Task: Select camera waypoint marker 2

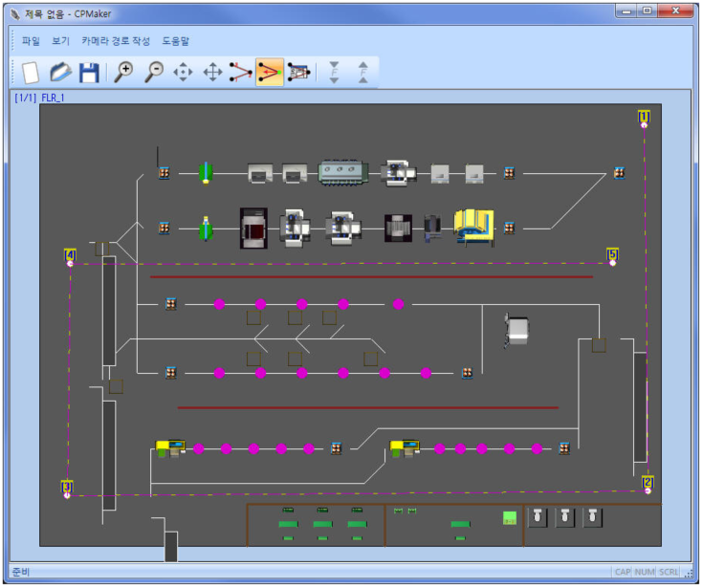Action: click(x=648, y=484)
